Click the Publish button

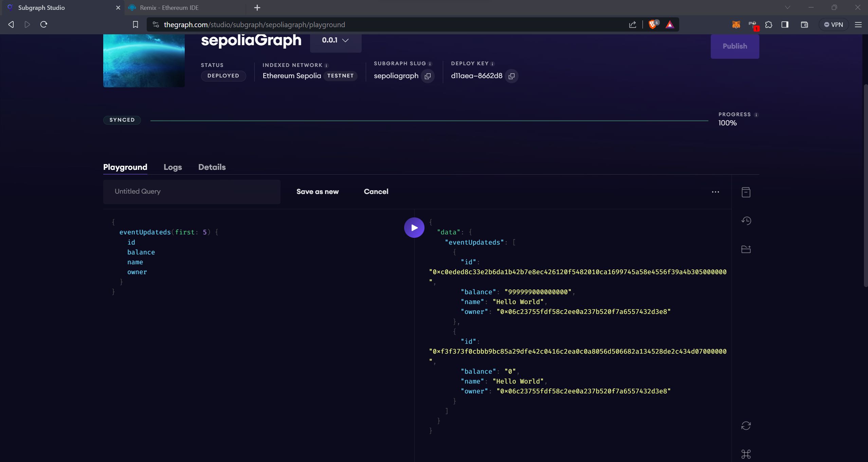point(735,46)
